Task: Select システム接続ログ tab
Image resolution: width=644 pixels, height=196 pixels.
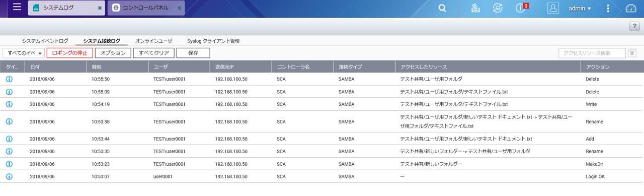Action: (x=102, y=41)
